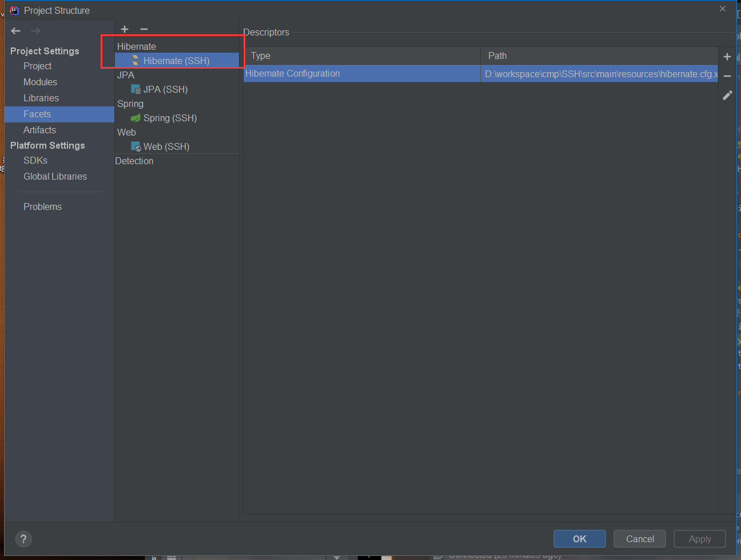Edit descriptor with the pencil icon
This screenshot has height=560, width=741.
tap(727, 96)
